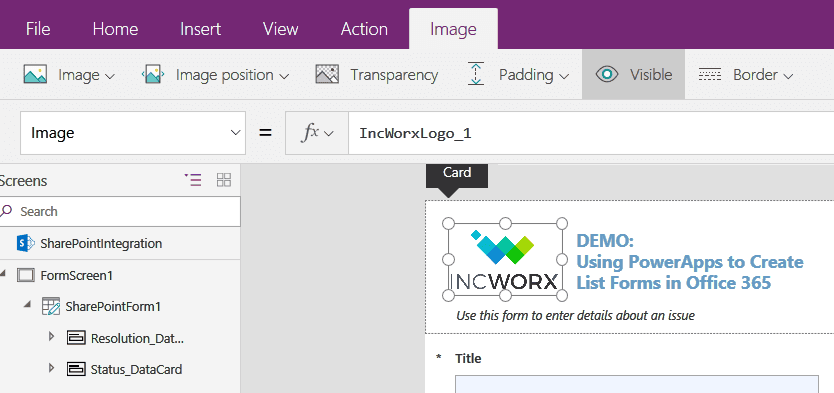Click the formula bar containing IncWorxLogo_1
Viewport: 834px width, 393px height.
coord(591,133)
